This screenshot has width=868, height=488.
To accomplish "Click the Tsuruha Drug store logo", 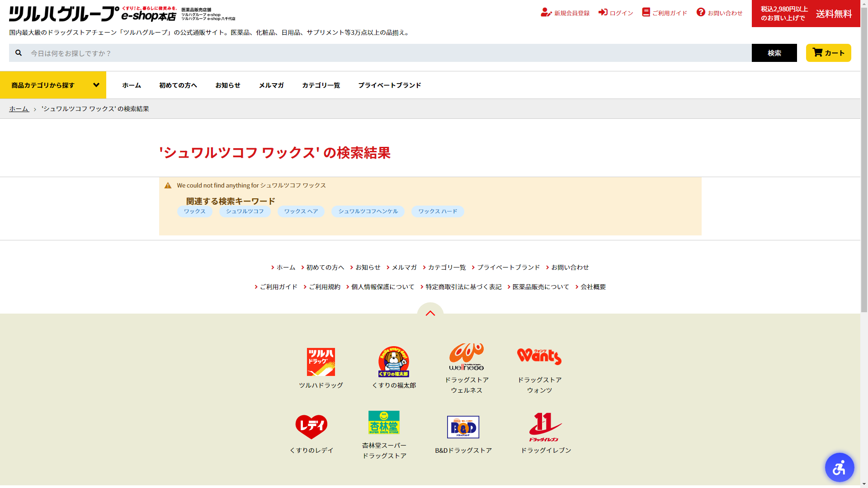I will point(321,362).
